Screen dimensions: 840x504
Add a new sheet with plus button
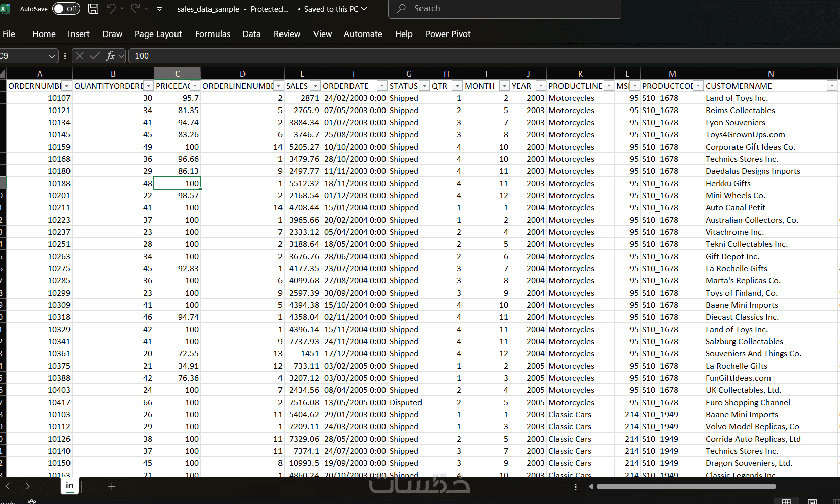click(112, 486)
